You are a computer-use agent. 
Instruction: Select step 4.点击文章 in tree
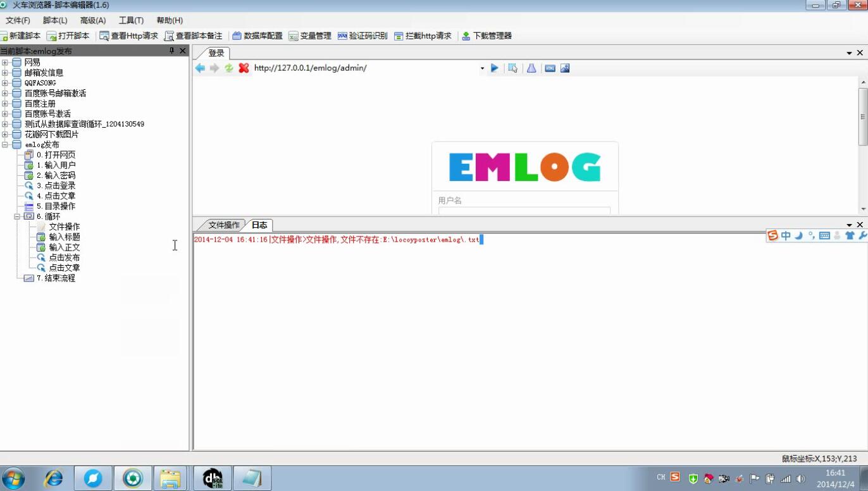(56, 196)
